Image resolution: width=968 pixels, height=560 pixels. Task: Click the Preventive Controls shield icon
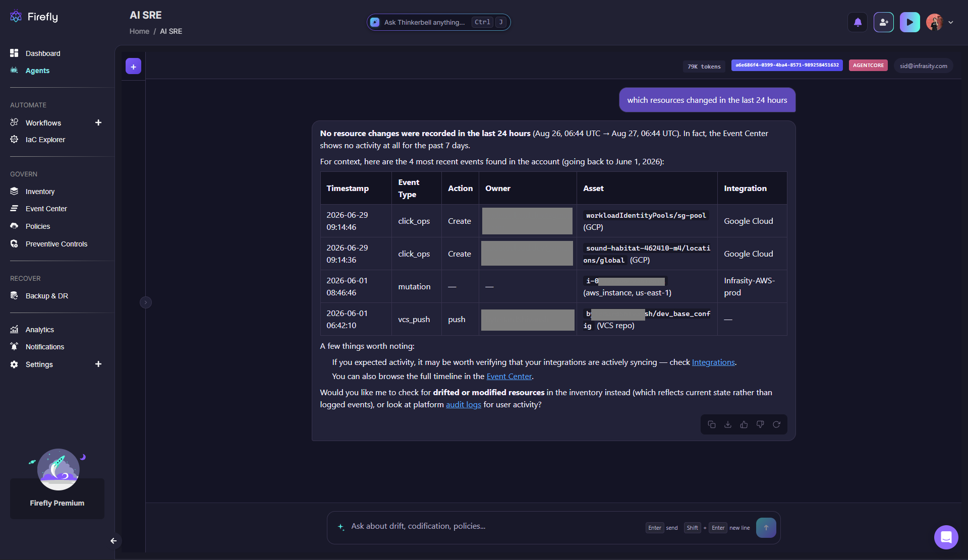coord(14,243)
